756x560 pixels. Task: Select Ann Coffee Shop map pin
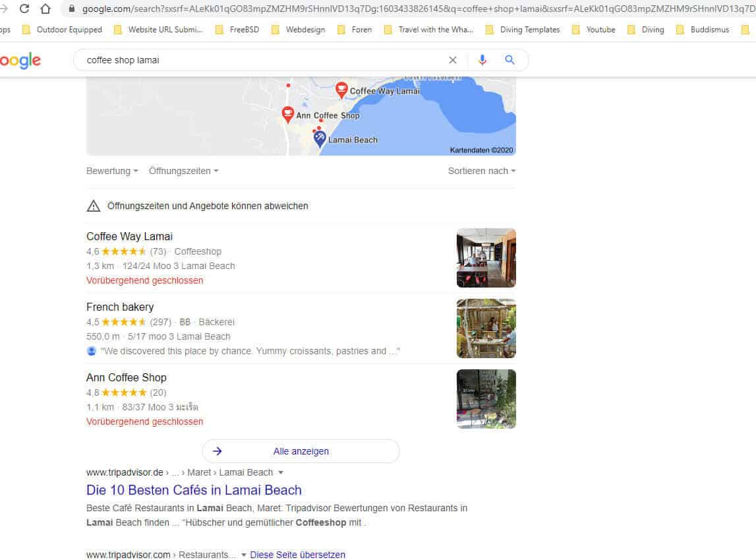288,114
